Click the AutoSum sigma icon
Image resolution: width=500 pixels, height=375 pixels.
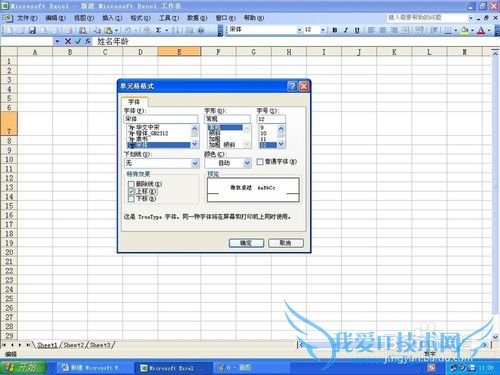point(158,30)
